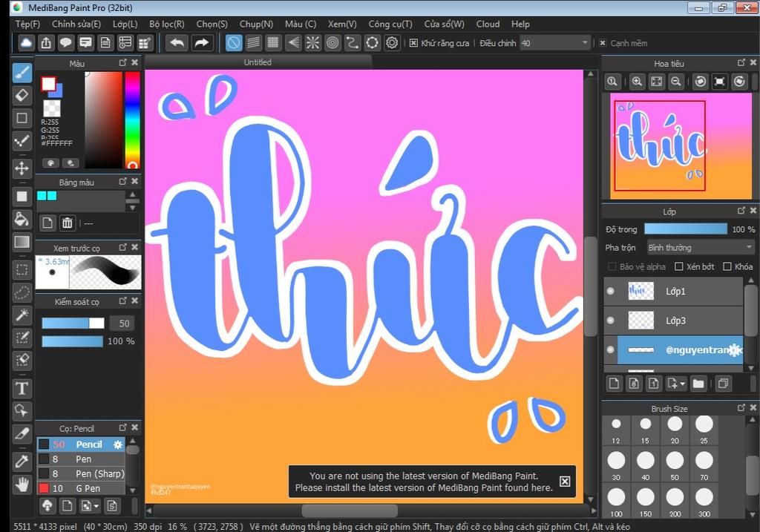Hide the @nguyentran layer

coord(611,349)
